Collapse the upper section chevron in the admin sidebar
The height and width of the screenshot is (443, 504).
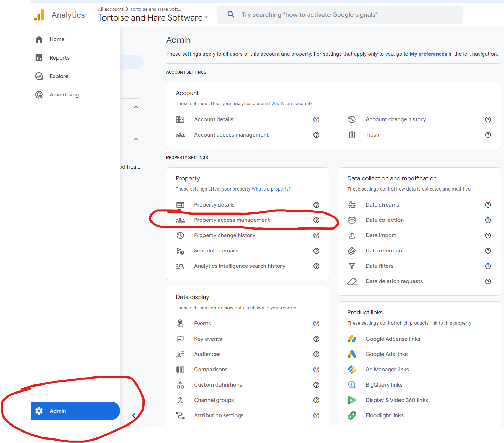coord(136,107)
